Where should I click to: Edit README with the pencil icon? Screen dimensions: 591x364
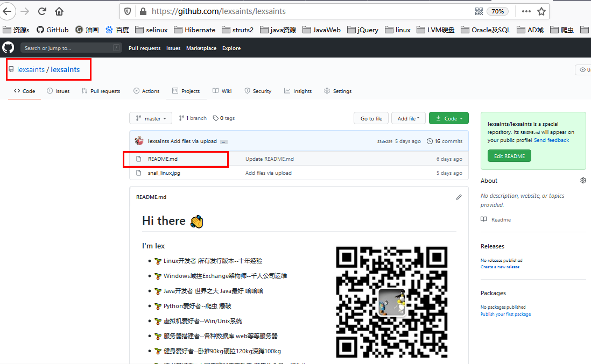point(459,197)
